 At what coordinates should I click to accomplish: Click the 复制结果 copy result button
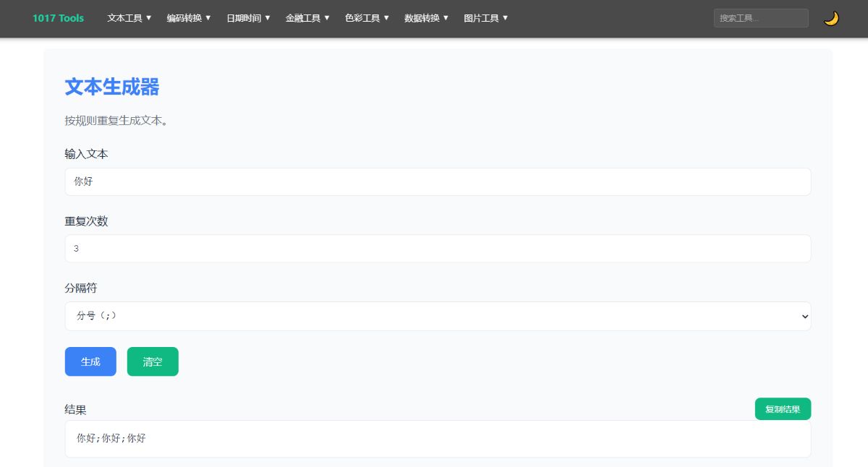[x=783, y=408]
